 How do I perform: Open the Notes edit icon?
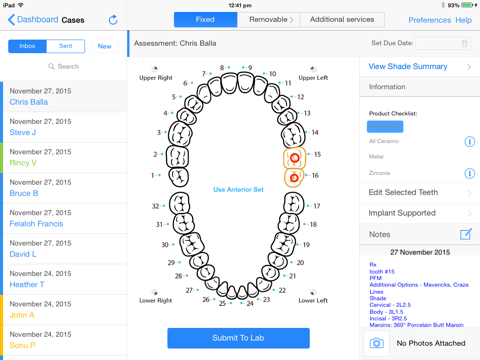tap(466, 234)
